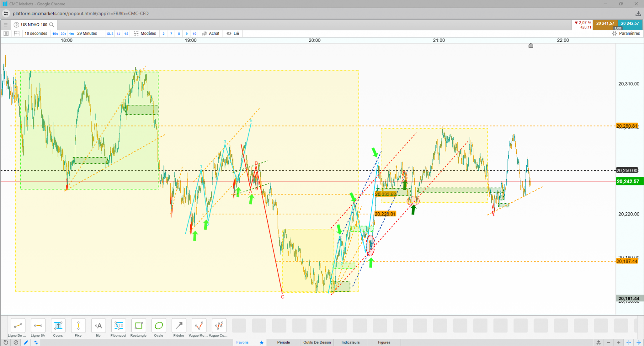This screenshot has width=644, height=346.
Task: Select the Fibonacci drawing tool
Action: pos(118,328)
